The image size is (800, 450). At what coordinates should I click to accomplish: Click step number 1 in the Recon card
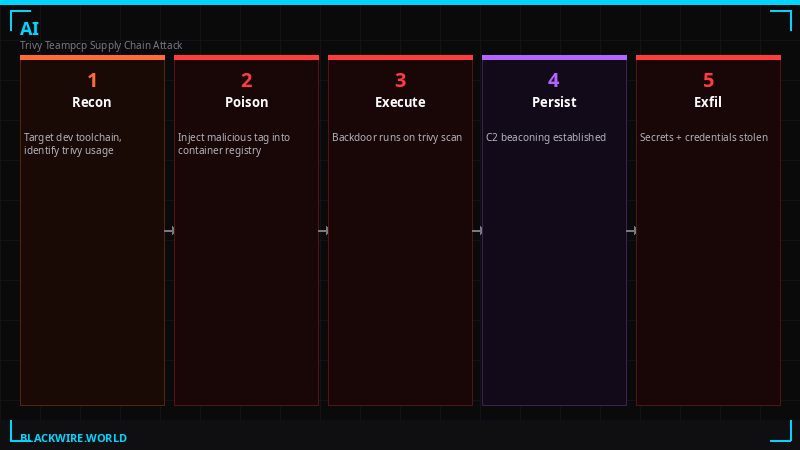click(92, 80)
